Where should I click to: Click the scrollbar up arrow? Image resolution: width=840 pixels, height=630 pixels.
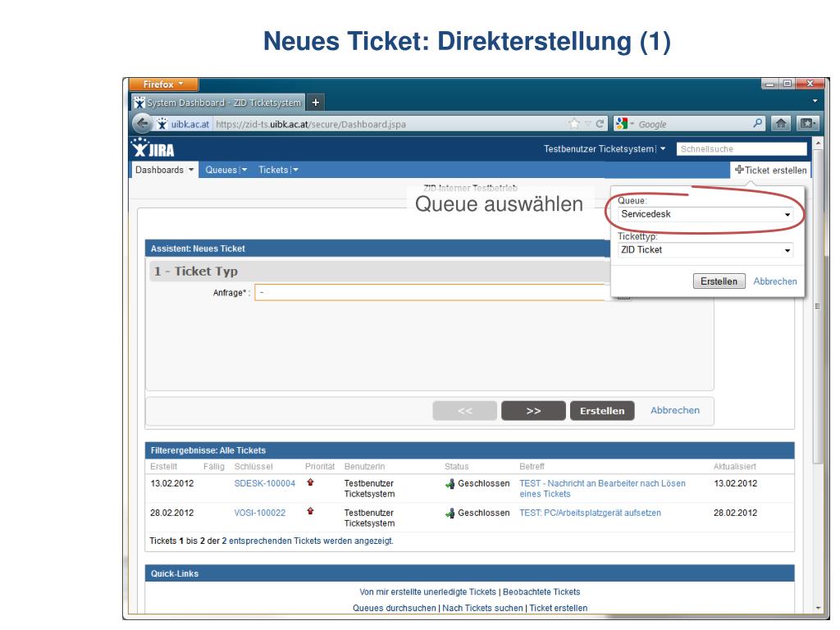(x=818, y=144)
